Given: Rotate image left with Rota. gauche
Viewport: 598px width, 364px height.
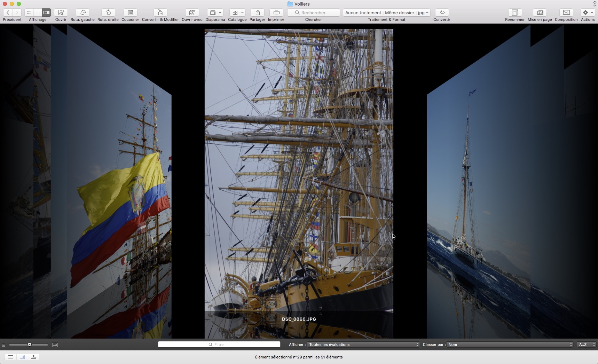Looking at the screenshot, I should (82, 13).
